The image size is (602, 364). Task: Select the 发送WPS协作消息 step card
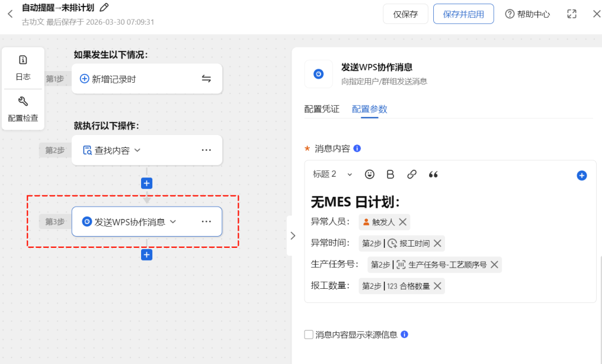(147, 221)
